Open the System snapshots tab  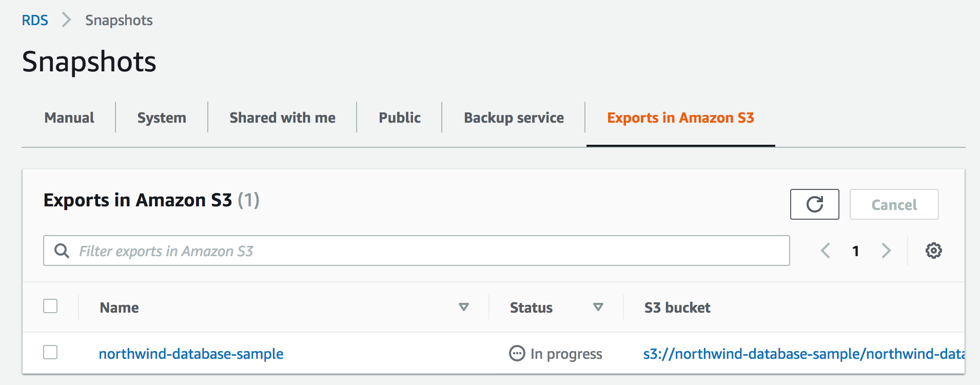162,118
